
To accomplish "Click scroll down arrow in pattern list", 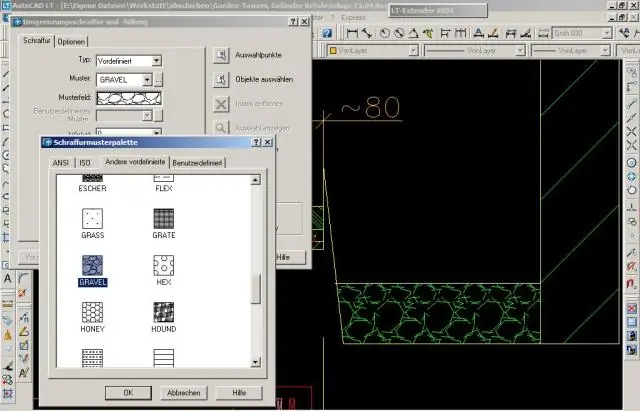I will coord(256,362).
